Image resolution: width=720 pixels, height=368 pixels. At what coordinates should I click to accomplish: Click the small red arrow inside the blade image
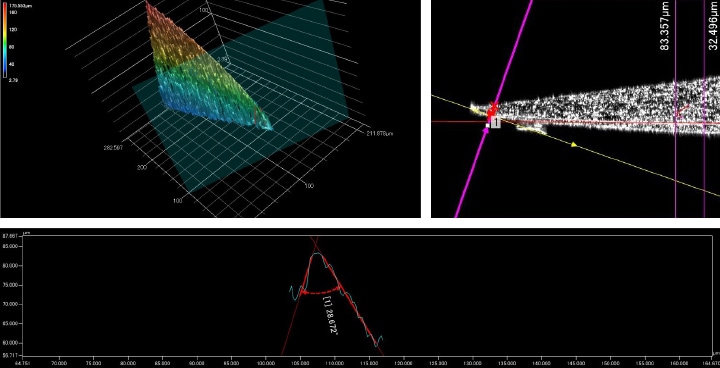tap(683, 109)
